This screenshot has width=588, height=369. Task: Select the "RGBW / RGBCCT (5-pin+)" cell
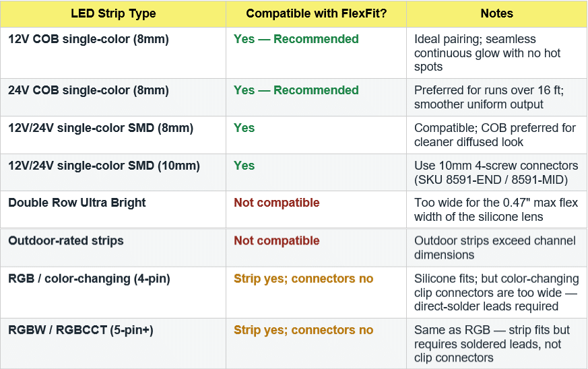[x=81, y=330]
